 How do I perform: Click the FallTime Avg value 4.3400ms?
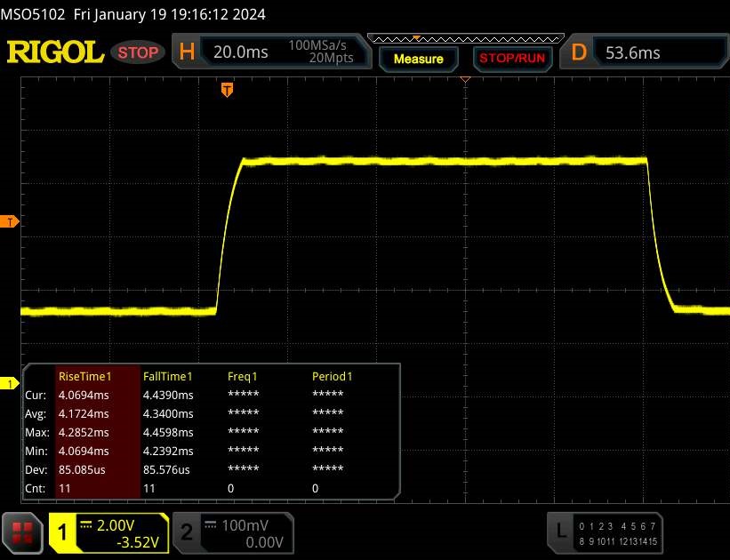(x=168, y=413)
